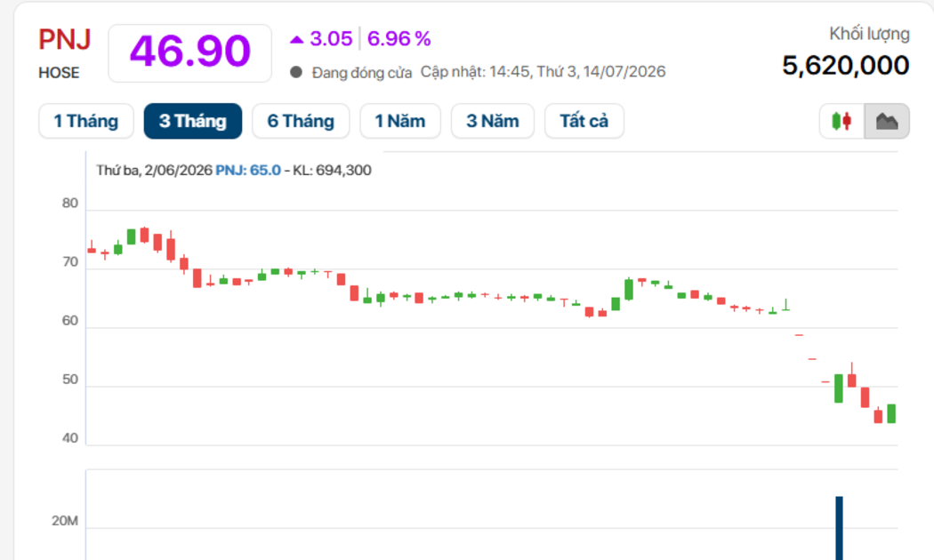
Task: Click the tall volume bar
Action: [840, 528]
